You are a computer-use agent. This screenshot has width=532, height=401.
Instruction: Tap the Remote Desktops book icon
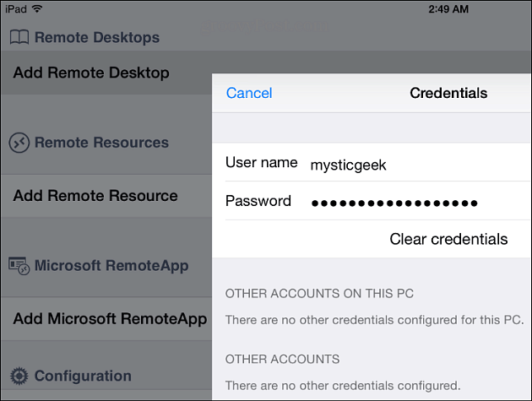(x=19, y=37)
